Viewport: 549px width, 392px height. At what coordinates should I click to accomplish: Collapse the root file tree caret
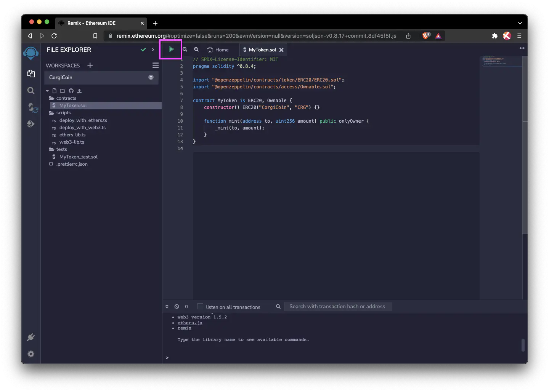[47, 91]
